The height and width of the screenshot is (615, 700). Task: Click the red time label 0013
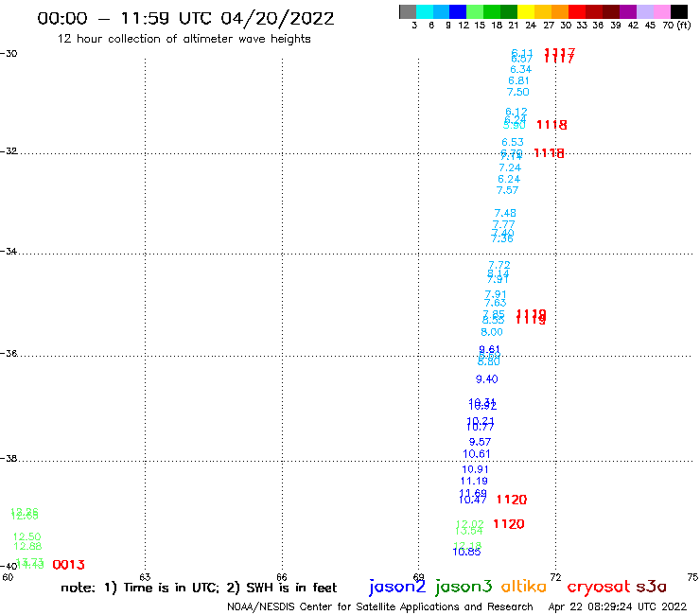click(69, 565)
